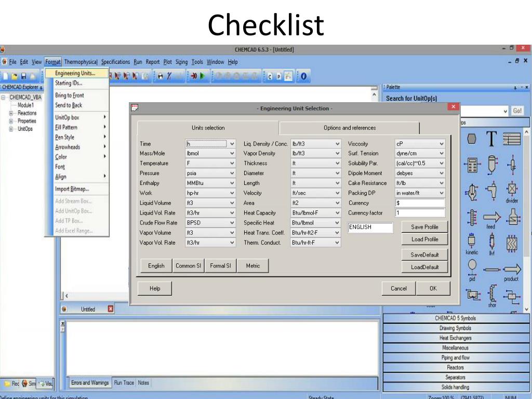Click the Save diskette toolbar icon
The height and width of the screenshot is (399, 532).
click(23, 76)
